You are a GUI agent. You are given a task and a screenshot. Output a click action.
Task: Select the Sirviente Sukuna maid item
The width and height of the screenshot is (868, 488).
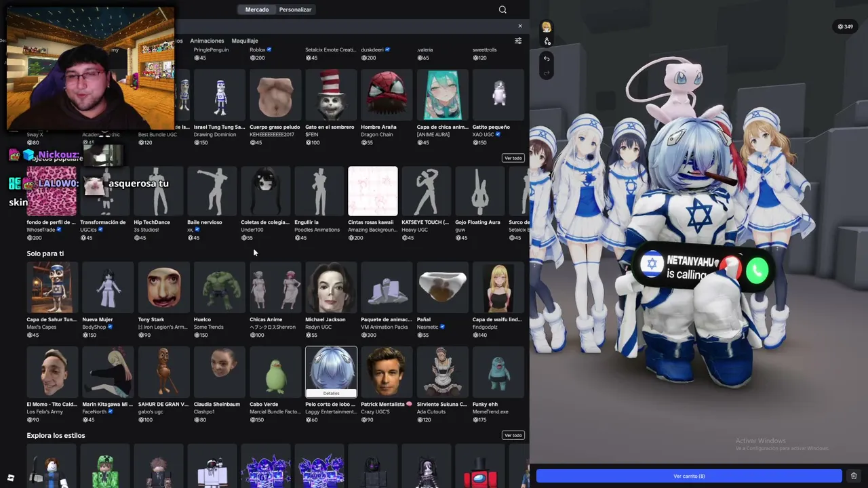(x=442, y=372)
